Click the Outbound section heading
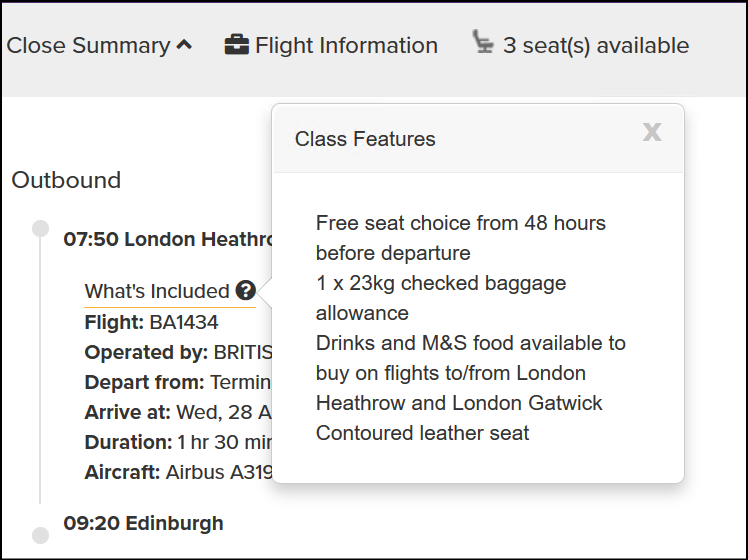 coord(66,180)
